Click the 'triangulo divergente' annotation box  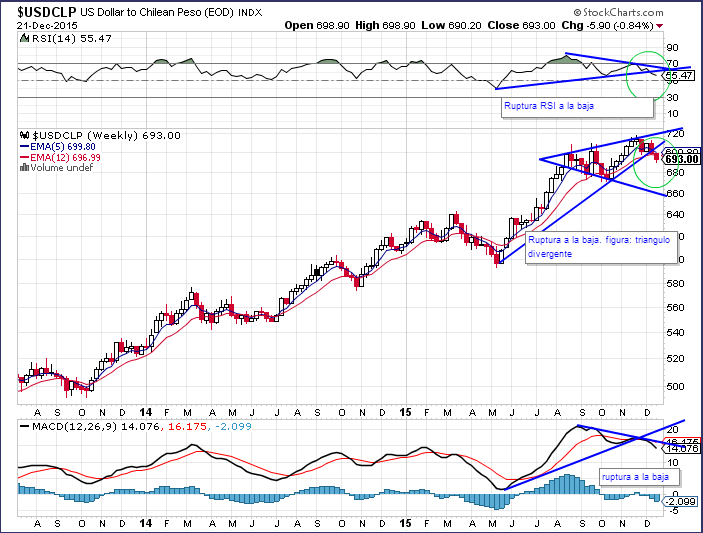[601, 248]
